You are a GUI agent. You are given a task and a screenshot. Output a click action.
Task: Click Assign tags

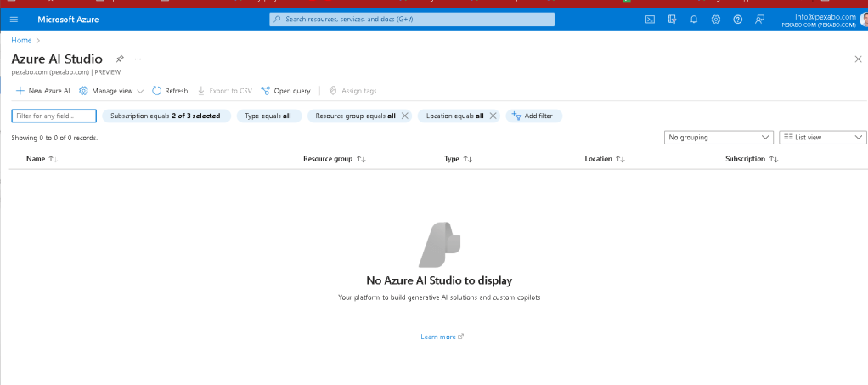352,91
